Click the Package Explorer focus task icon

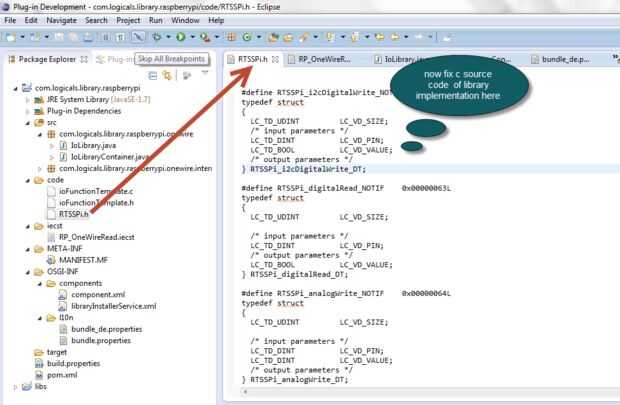point(186,75)
